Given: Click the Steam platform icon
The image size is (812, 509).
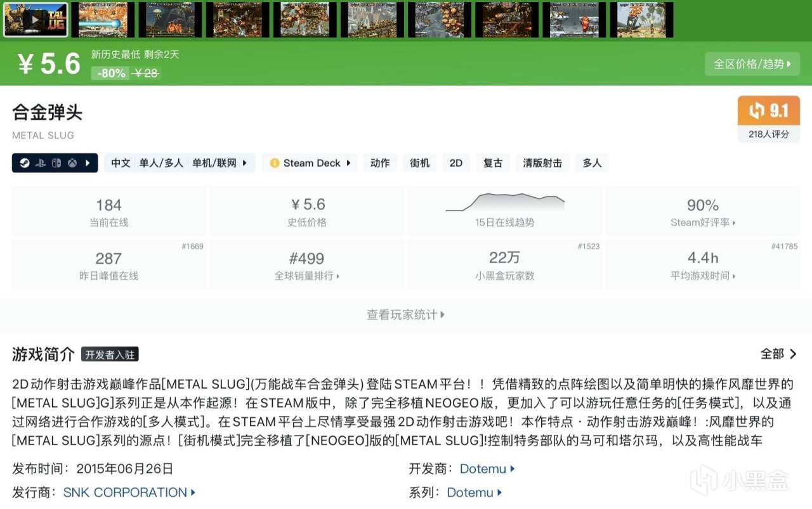Looking at the screenshot, I should (23, 163).
